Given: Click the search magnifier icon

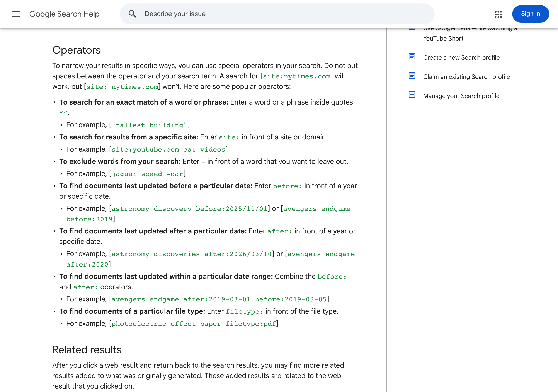Looking at the screenshot, I should (x=132, y=14).
